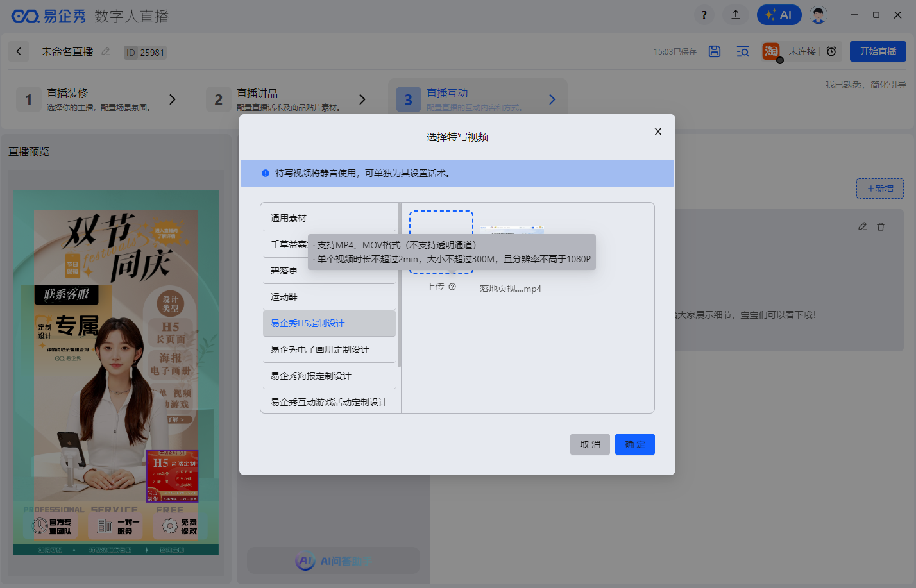Image resolution: width=916 pixels, height=588 pixels.
Task: Open the user avatar profile
Action: coord(818,15)
